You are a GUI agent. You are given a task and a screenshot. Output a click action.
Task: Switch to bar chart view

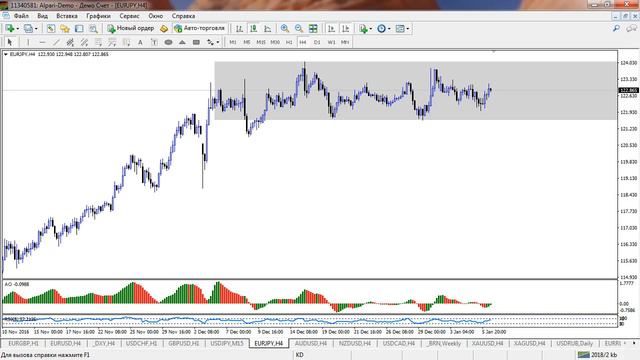click(x=240, y=29)
